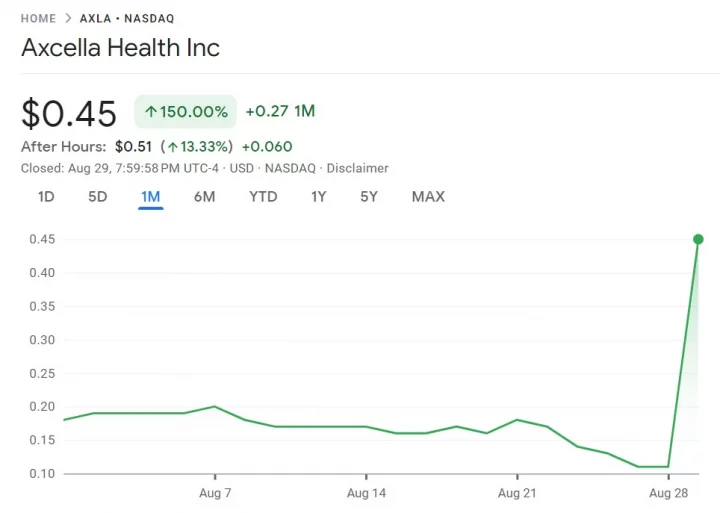The image size is (720, 513).
Task: Click the green 150.00% change badge
Action: [186, 111]
